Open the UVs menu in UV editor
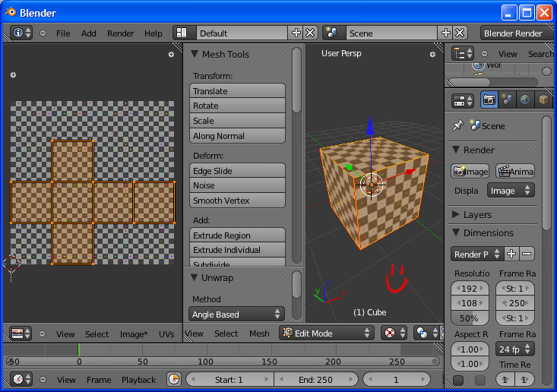557x392 pixels. click(166, 334)
